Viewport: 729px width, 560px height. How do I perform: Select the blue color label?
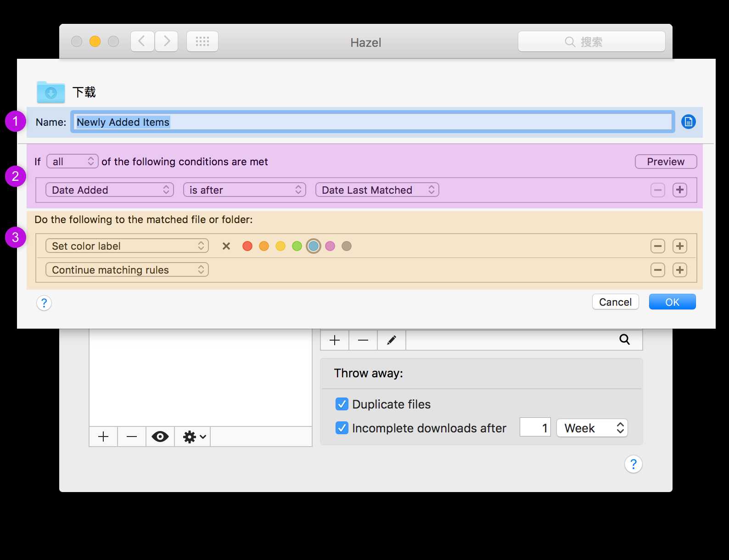(x=314, y=246)
